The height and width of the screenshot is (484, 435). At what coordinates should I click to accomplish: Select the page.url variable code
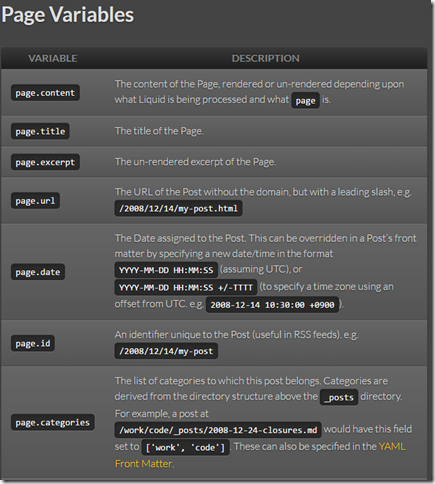point(35,201)
